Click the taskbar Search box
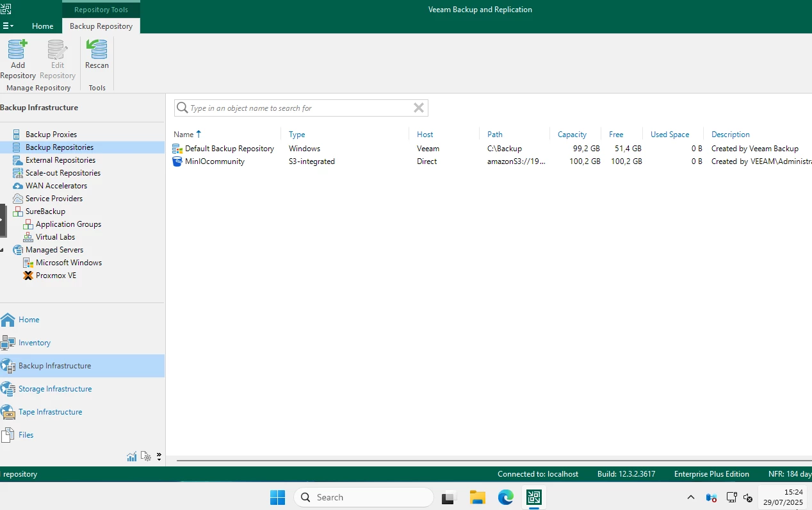 (364, 497)
